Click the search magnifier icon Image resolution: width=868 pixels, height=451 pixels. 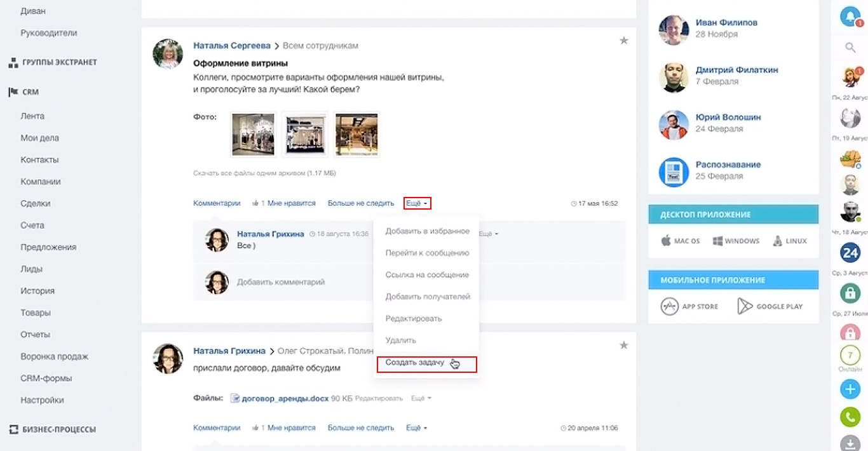(850, 47)
